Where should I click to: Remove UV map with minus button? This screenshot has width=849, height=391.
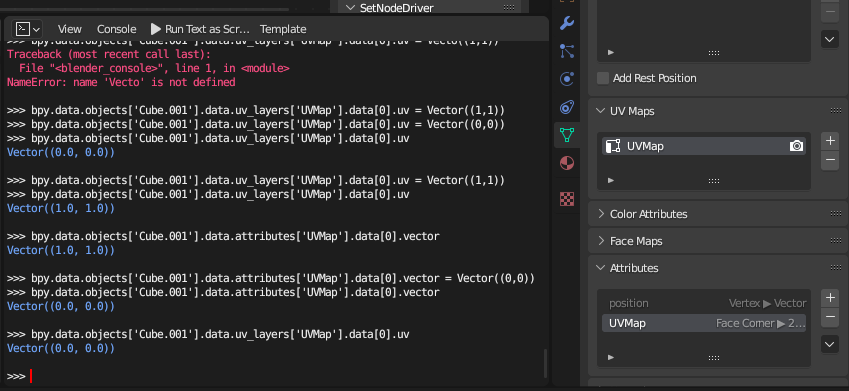click(x=830, y=160)
